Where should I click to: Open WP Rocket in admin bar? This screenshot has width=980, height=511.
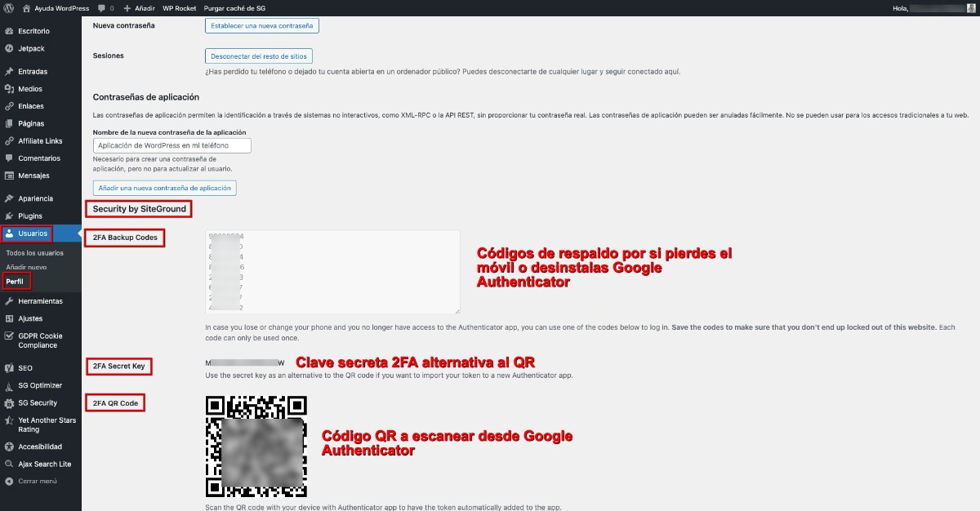[x=179, y=8]
